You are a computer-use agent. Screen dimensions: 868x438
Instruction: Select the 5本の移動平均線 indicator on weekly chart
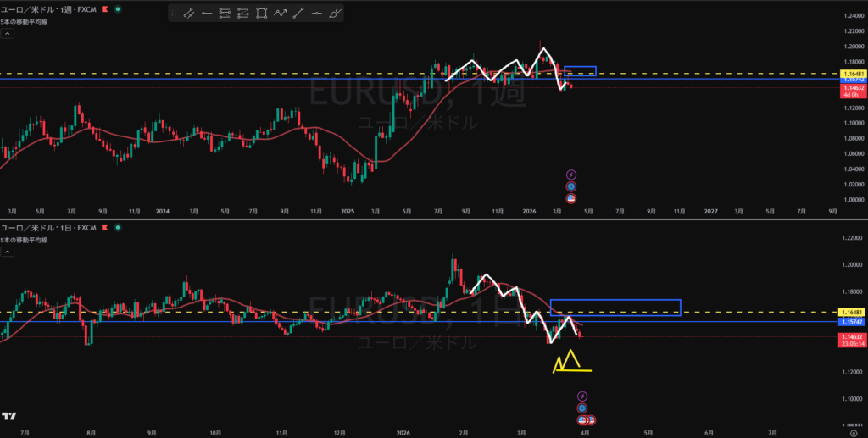click(x=25, y=22)
